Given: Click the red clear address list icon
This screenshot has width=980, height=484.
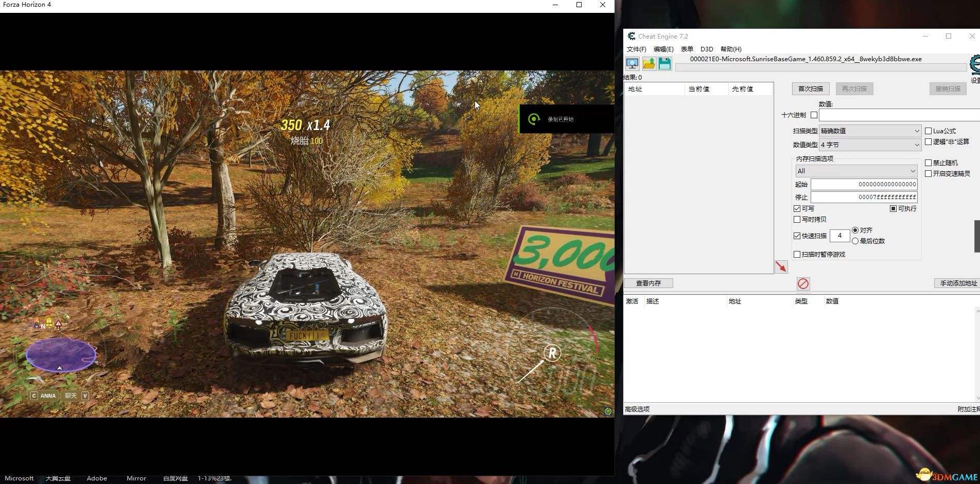Looking at the screenshot, I should coord(803,283).
